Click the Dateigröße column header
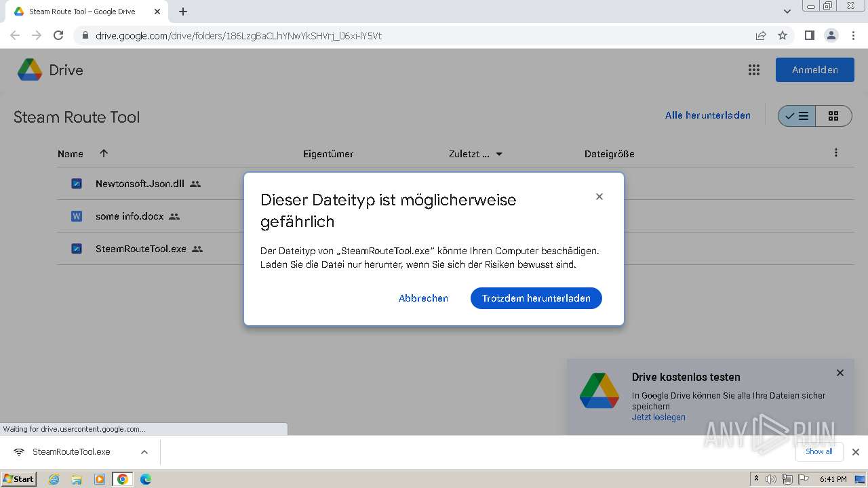Screen dimensions: 868x488 tap(609, 154)
